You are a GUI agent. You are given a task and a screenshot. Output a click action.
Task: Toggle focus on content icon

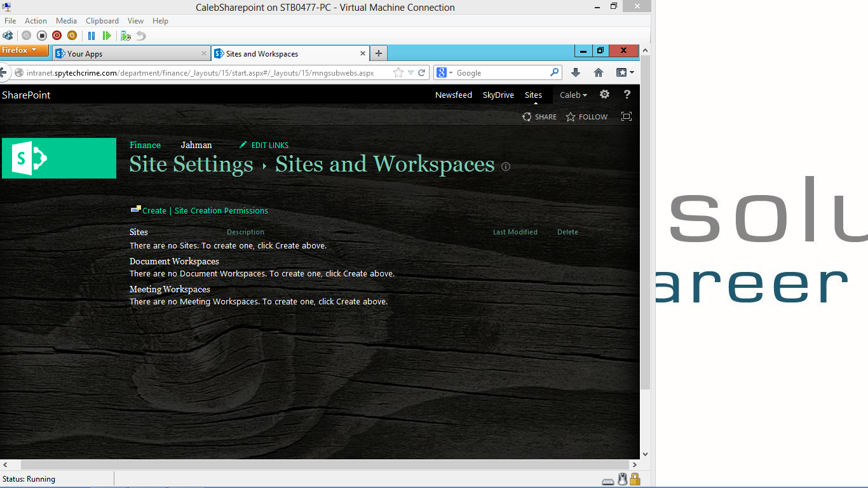[627, 116]
